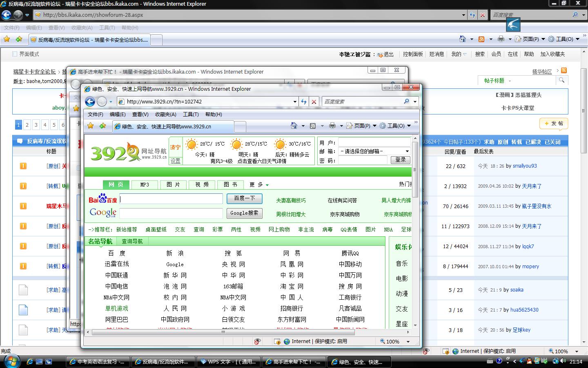Toggle the 界面模式 checkbox
The height and width of the screenshot is (368, 588).
pyautogui.click(x=15, y=54)
